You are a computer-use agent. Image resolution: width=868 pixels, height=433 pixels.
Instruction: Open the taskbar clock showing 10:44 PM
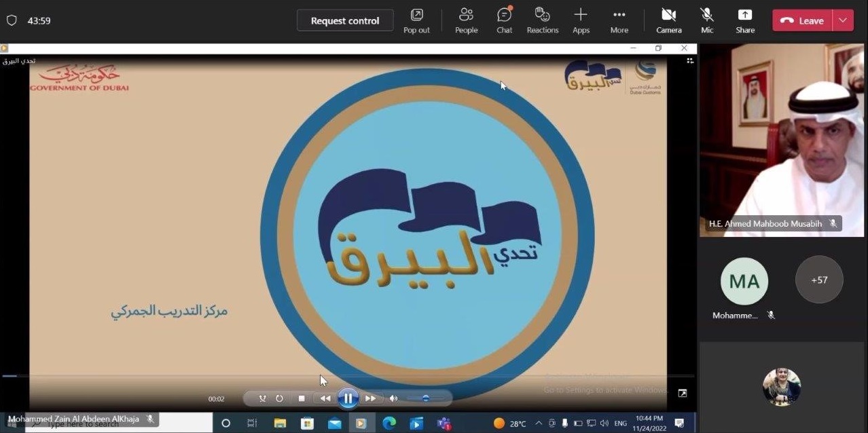649,423
